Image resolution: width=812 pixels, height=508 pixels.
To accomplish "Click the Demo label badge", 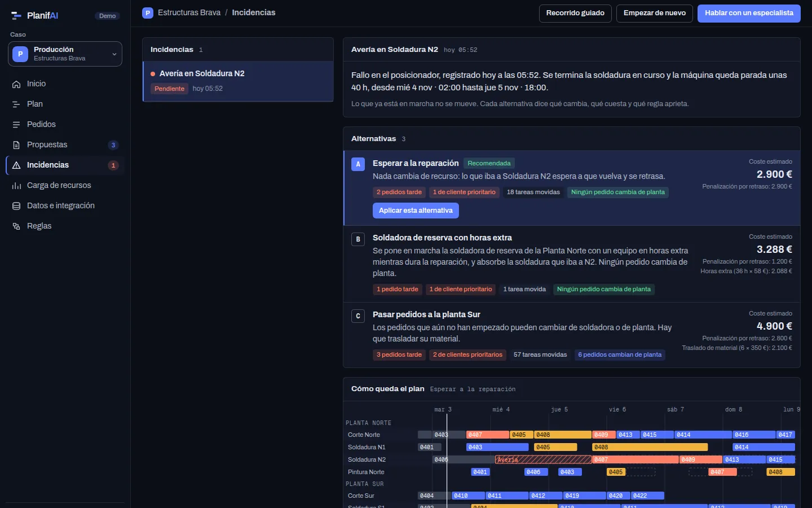I will point(107,16).
